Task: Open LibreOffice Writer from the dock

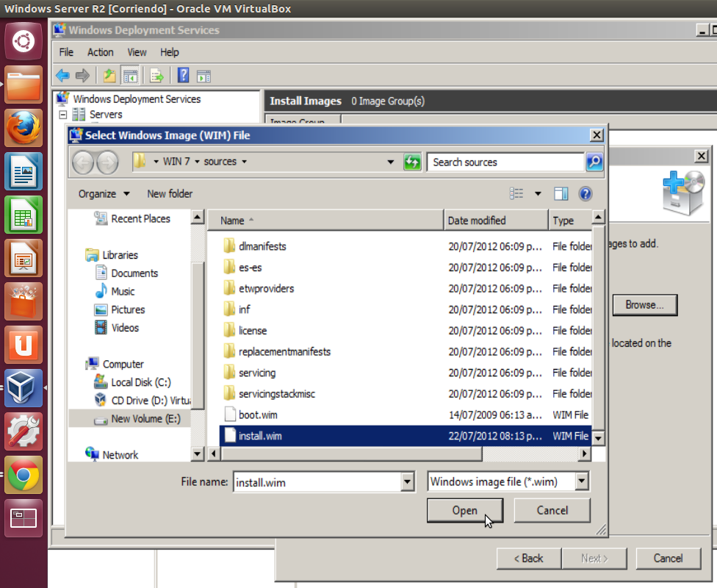Action: point(24,171)
